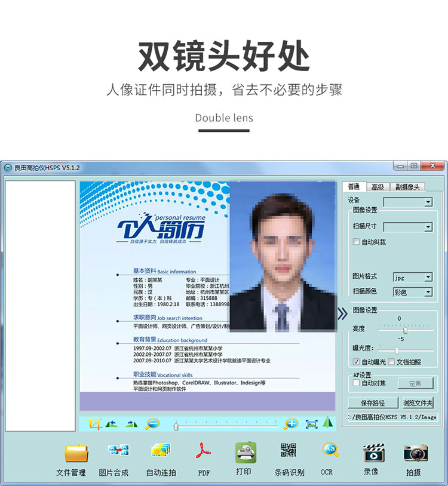Start 自动连拍 continuous capture
Viewport: 448px width, 486px height.
[x=161, y=450]
